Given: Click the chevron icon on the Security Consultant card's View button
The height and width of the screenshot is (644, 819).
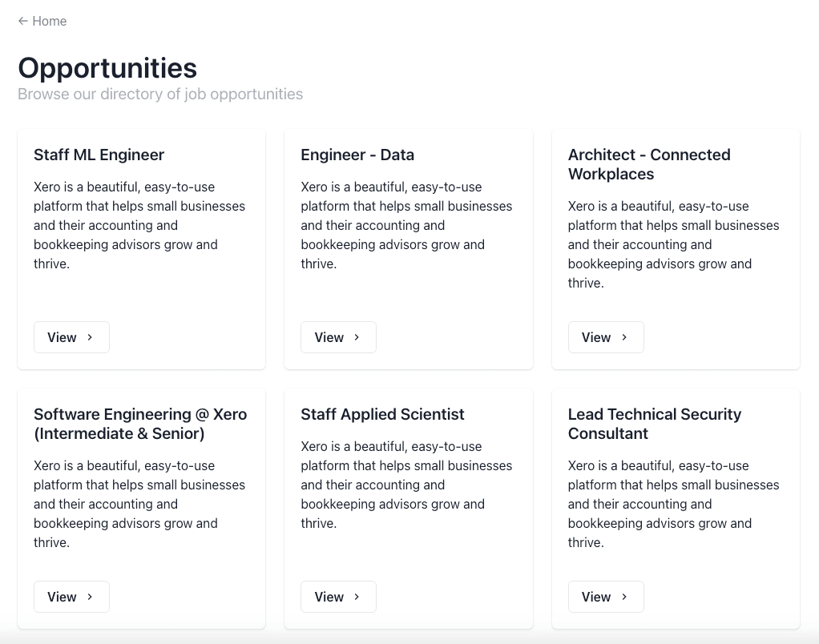Looking at the screenshot, I should (624, 597).
